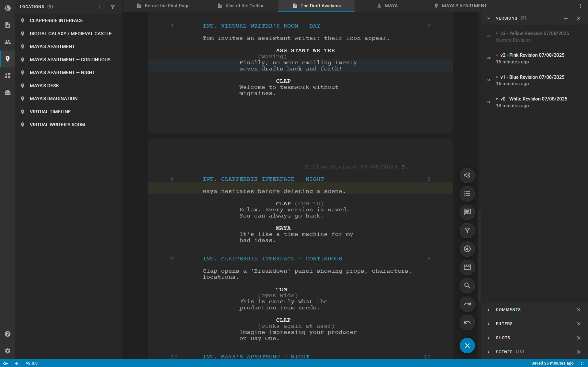Open the app logo in the sidebar
Viewport: 588px width, 367px height.
pos(7,8)
